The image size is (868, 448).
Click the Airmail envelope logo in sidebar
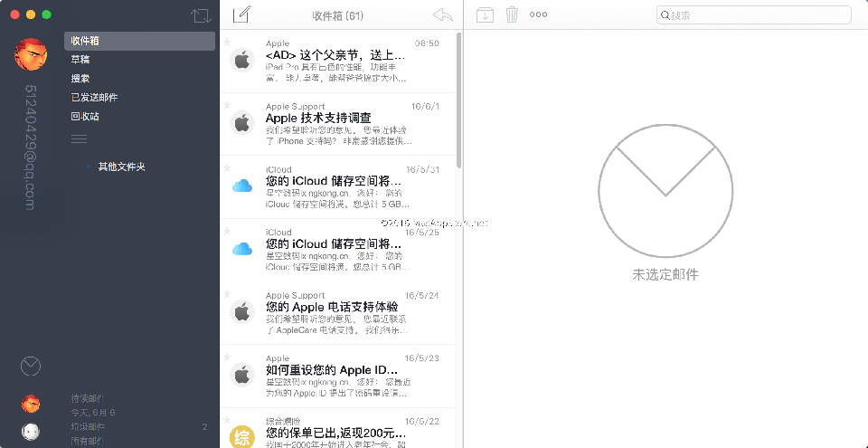pyautogui.click(x=31, y=366)
